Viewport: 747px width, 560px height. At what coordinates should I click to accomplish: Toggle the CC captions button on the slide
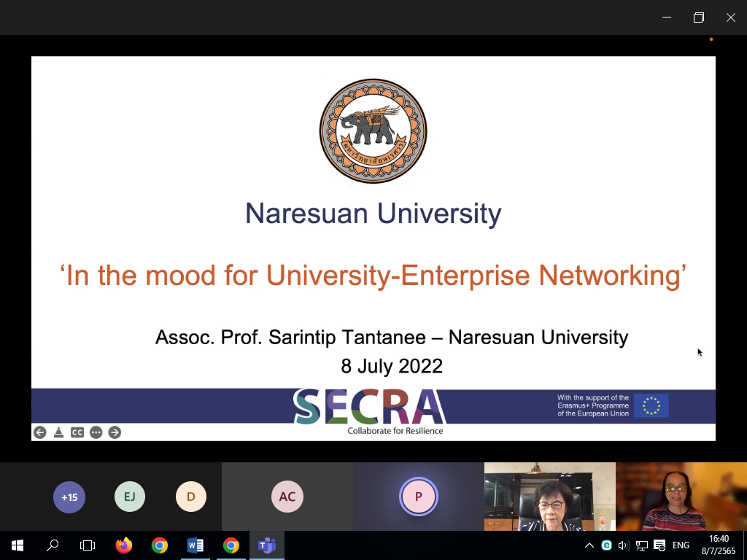(77, 432)
